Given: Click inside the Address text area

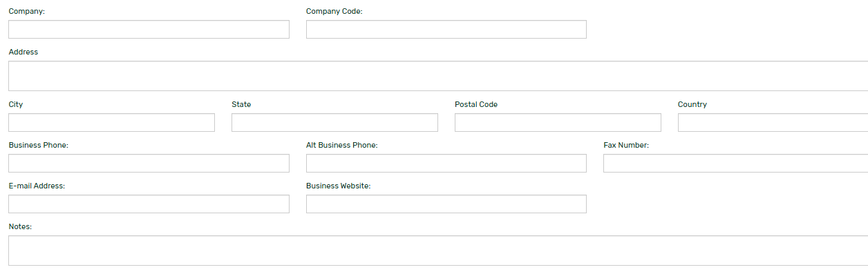Looking at the screenshot, I should (438, 76).
